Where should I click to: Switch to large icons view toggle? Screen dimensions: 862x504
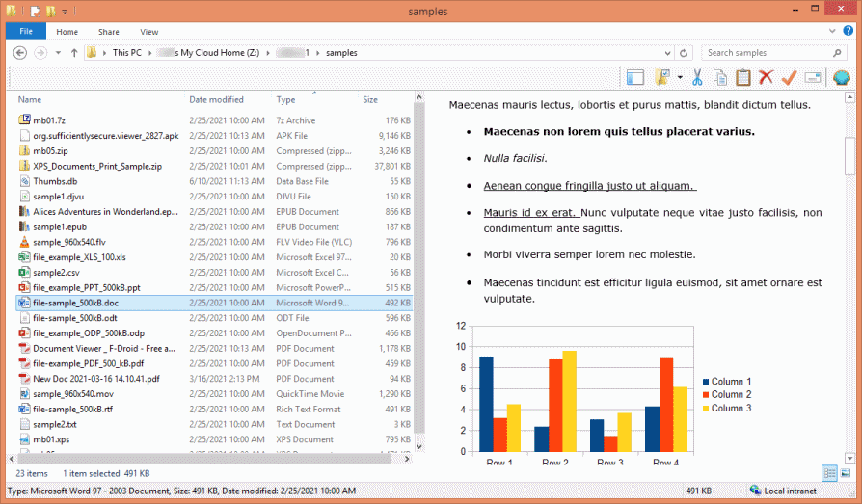(846, 472)
